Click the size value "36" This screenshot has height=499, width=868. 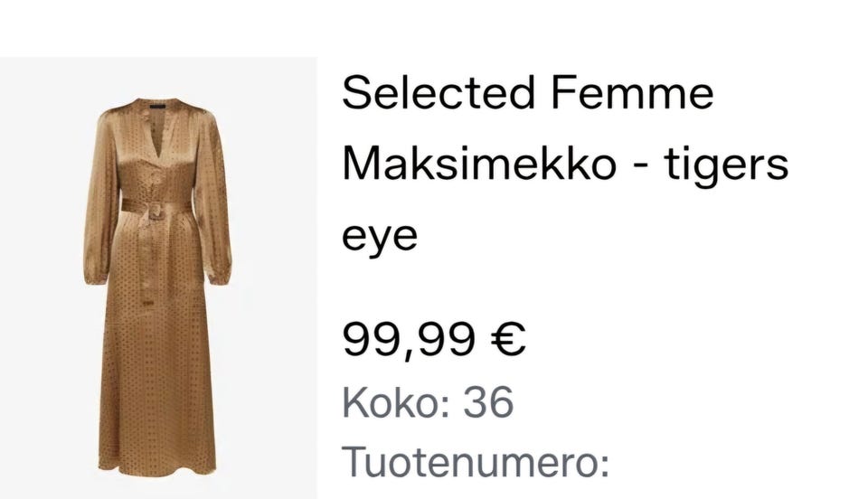tap(488, 402)
